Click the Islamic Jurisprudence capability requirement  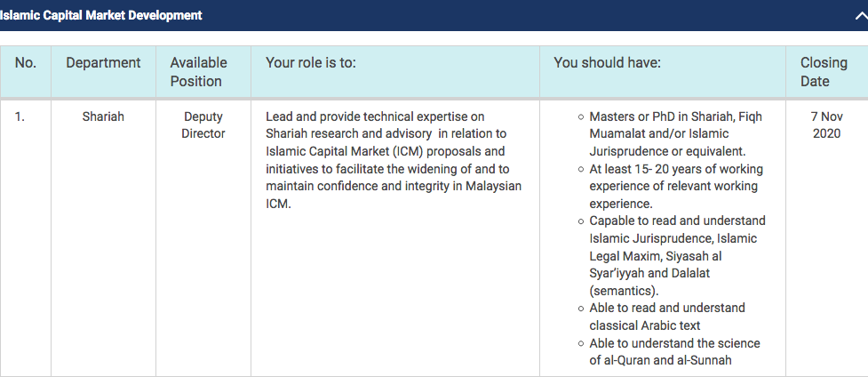coord(677,221)
